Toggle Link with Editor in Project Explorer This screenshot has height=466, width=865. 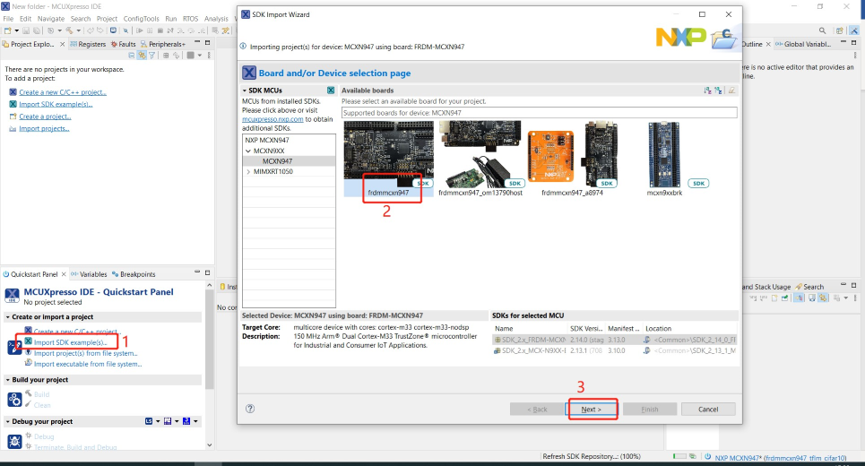pyautogui.click(x=142, y=55)
